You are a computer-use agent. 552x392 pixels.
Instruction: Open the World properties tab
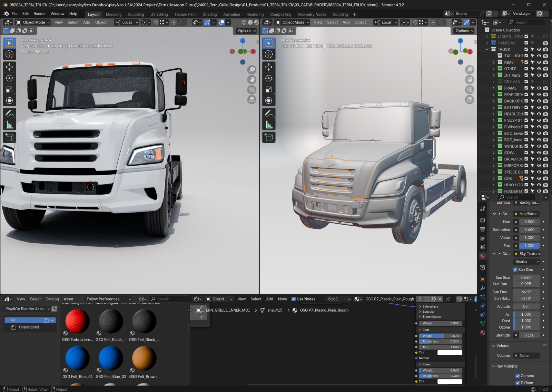(483, 256)
